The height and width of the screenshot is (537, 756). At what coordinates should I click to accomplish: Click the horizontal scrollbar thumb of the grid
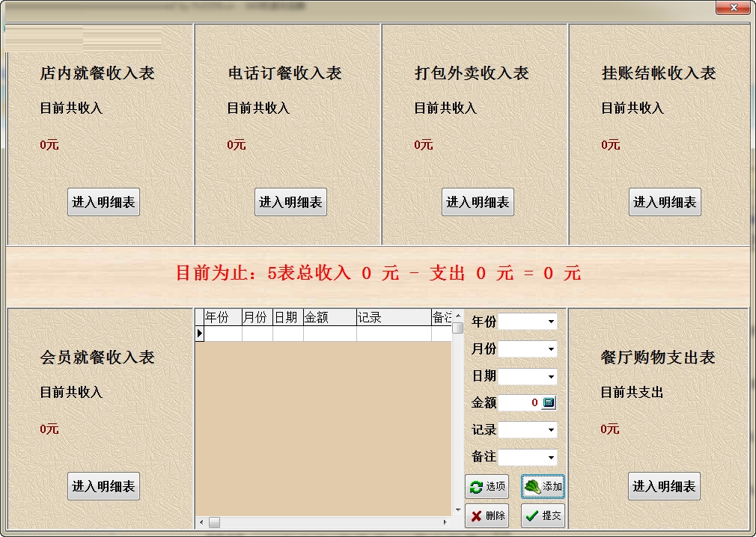(x=214, y=522)
